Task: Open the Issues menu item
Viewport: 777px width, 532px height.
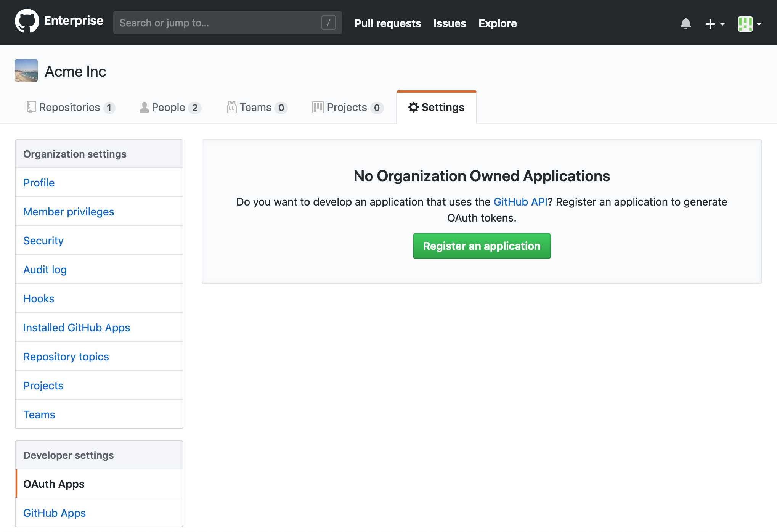Action: coord(450,23)
